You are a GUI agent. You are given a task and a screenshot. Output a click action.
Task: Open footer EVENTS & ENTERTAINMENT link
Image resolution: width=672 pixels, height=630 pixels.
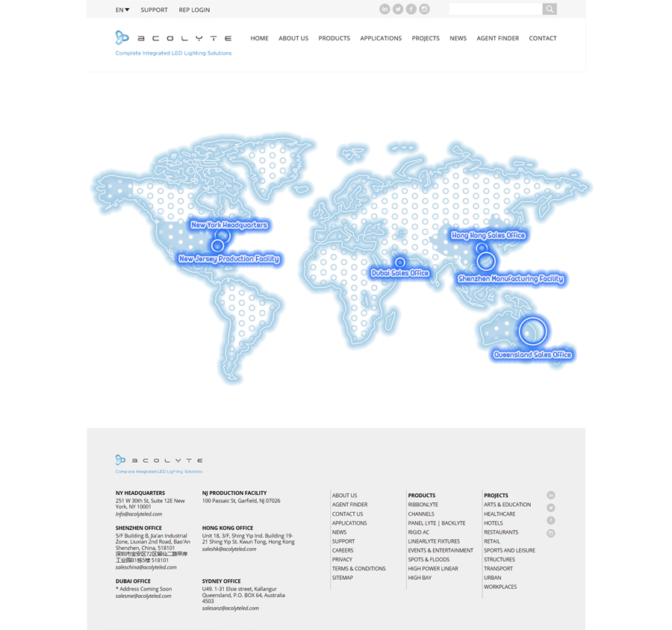click(x=441, y=550)
